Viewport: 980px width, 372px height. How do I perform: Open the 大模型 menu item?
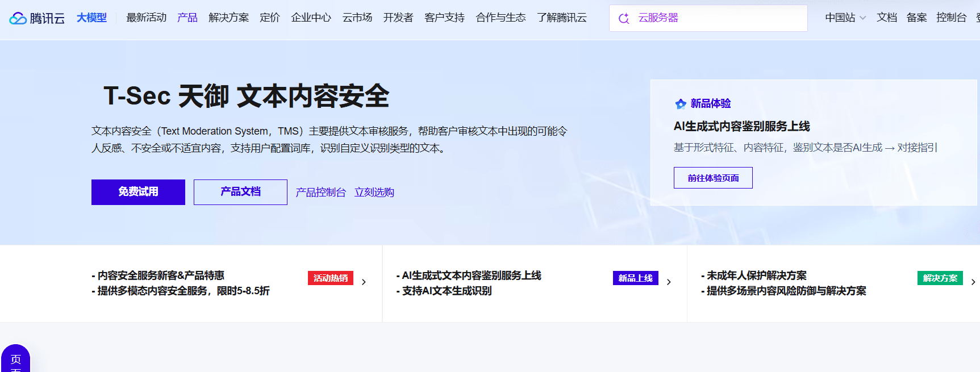coord(91,18)
